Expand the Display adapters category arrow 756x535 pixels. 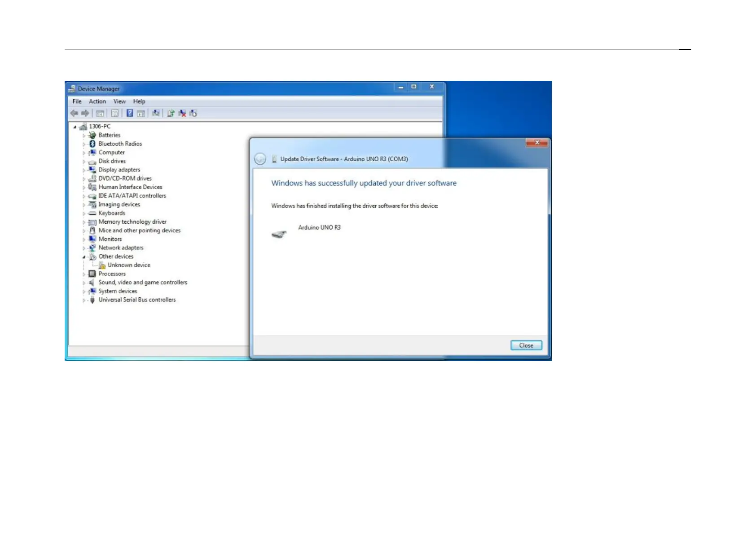pyautogui.click(x=84, y=170)
